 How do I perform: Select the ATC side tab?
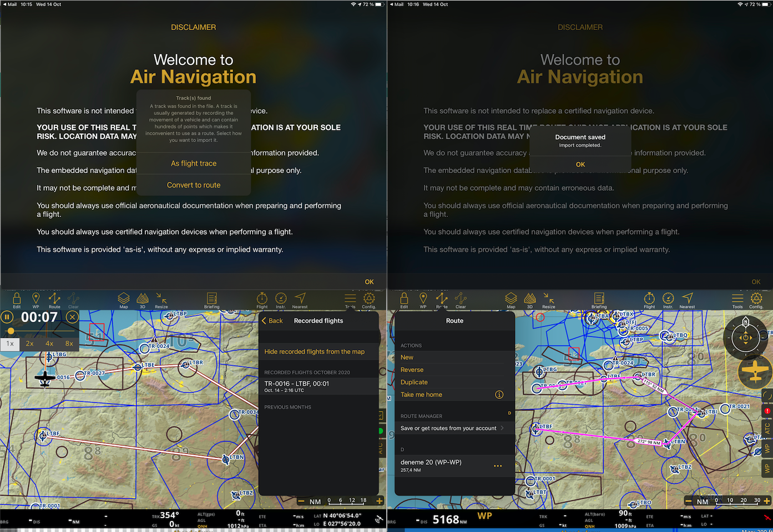coord(768,426)
